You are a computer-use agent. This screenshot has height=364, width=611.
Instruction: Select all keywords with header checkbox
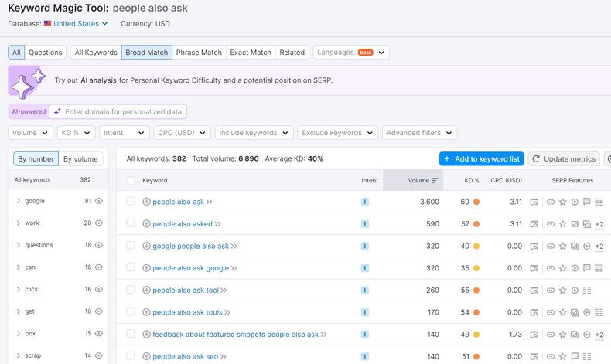[131, 181]
